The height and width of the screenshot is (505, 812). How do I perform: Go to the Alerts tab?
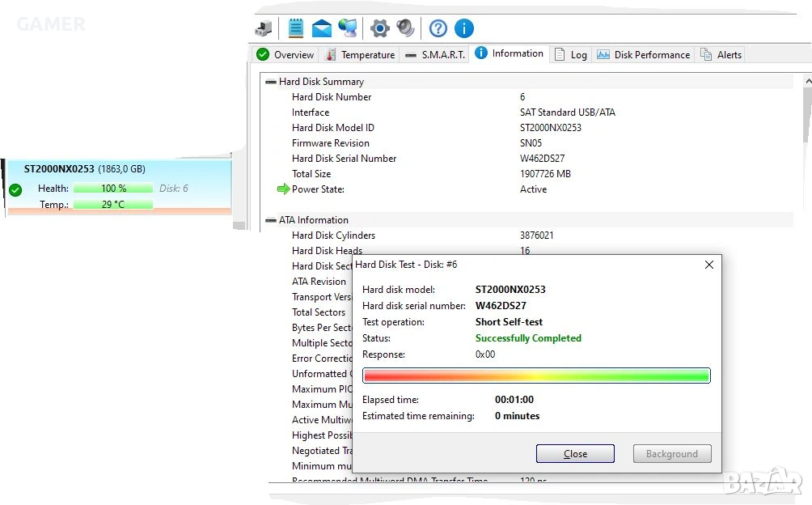(x=721, y=55)
